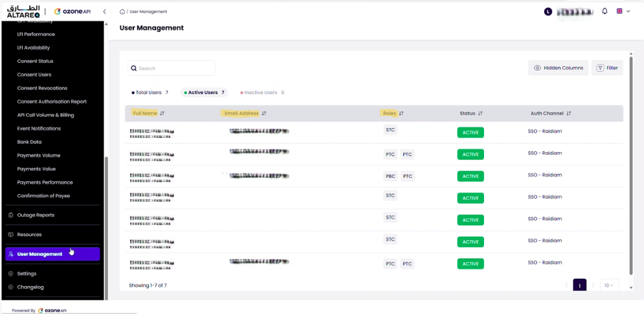Viewport: 644px width, 314px height.
Task: Open Bank Data in the sidebar
Action: [29, 142]
